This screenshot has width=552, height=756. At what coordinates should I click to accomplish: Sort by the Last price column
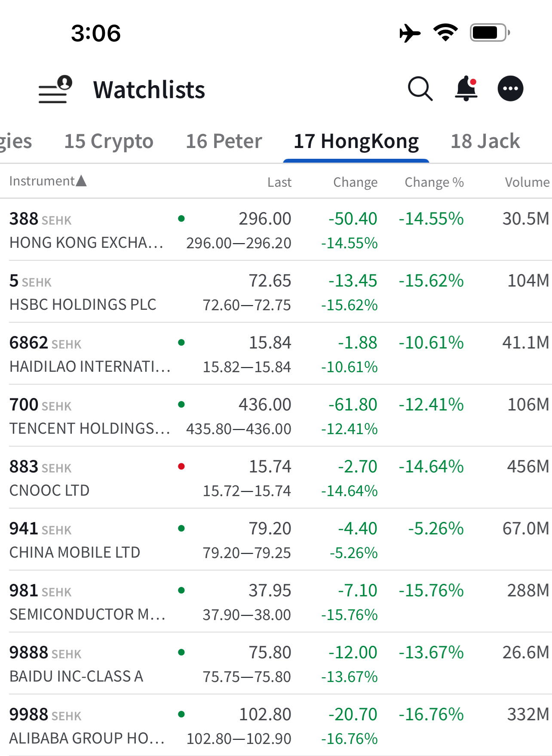pos(279,182)
